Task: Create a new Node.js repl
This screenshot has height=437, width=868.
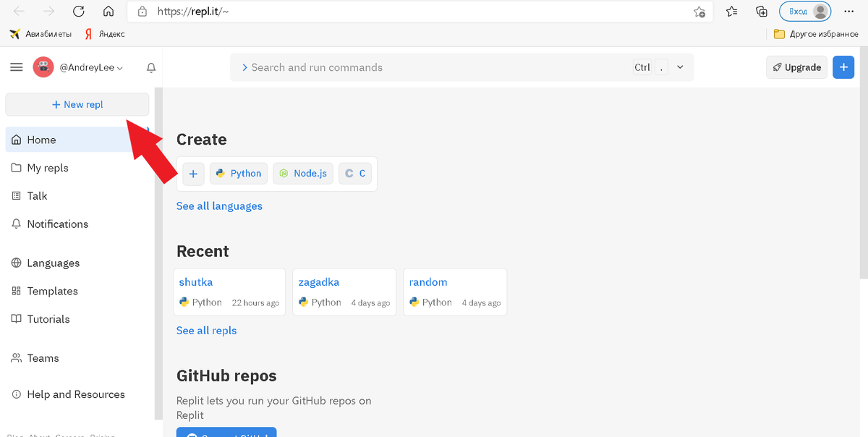Action: (303, 174)
